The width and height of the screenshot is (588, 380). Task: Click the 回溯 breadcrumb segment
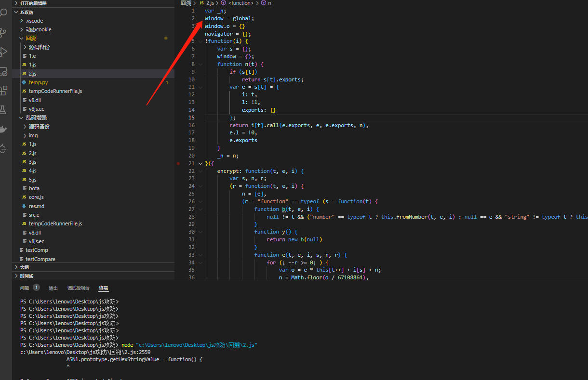tap(186, 3)
